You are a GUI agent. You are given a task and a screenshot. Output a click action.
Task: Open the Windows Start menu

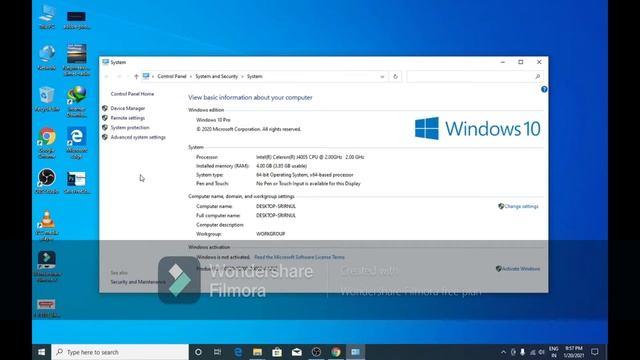pos(42,352)
